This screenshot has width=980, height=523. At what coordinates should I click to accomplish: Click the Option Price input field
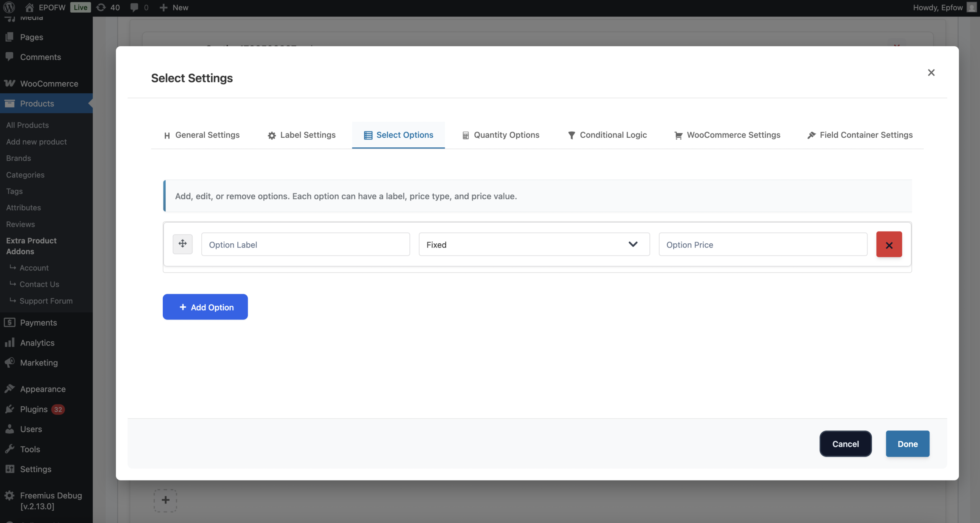click(x=763, y=244)
